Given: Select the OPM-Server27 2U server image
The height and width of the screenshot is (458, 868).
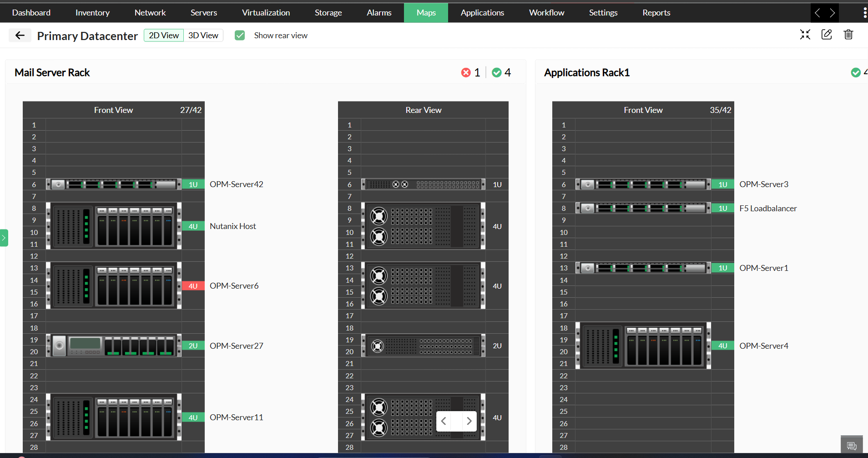Looking at the screenshot, I should (114, 346).
